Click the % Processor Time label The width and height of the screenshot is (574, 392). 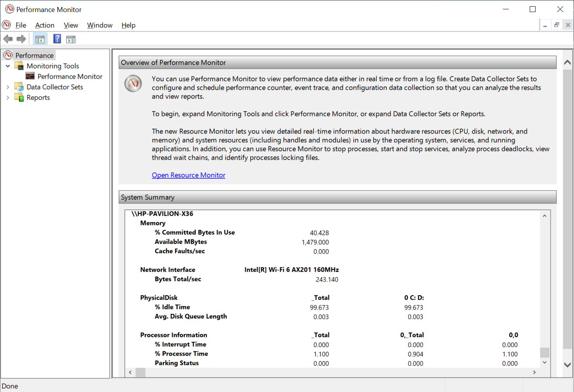(181, 354)
